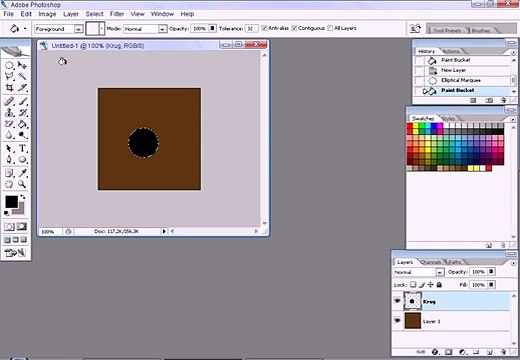Delete current state in History panel

[x=503, y=100]
